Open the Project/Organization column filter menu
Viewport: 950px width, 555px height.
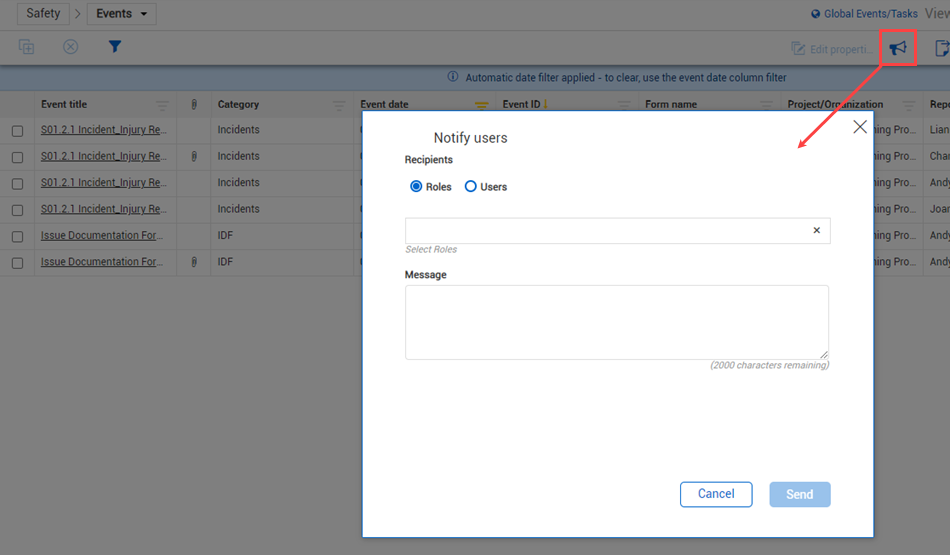(908, 105)
